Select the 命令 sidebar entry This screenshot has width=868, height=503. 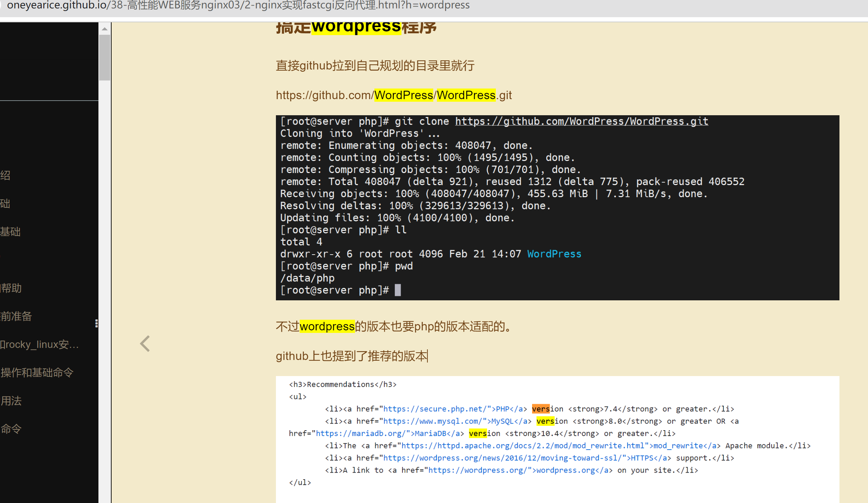point(11,428)
